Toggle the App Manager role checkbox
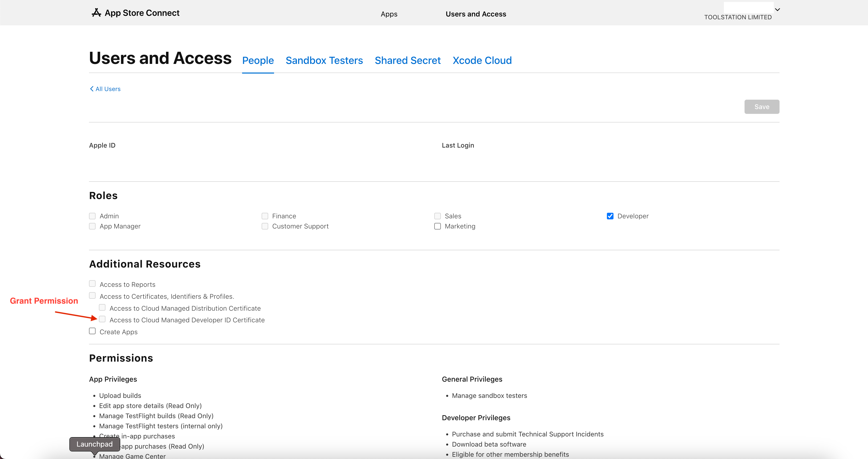This screenshot has width=868, height=459. pyautogui.click(x=92, y=226)
